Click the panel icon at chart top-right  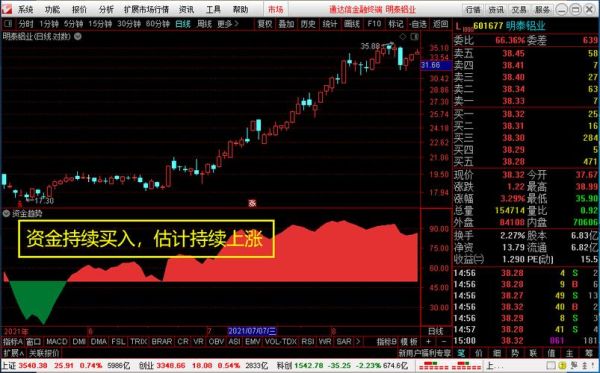(414, 37)
